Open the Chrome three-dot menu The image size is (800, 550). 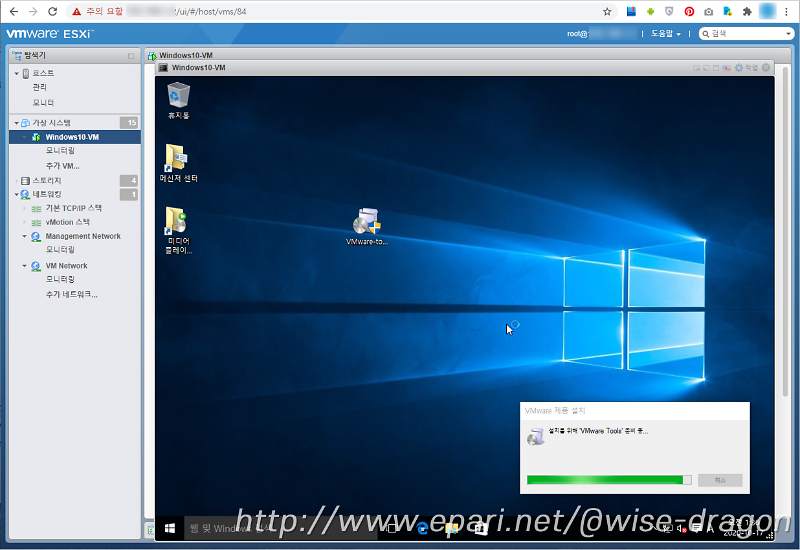(x=787, y=11)
